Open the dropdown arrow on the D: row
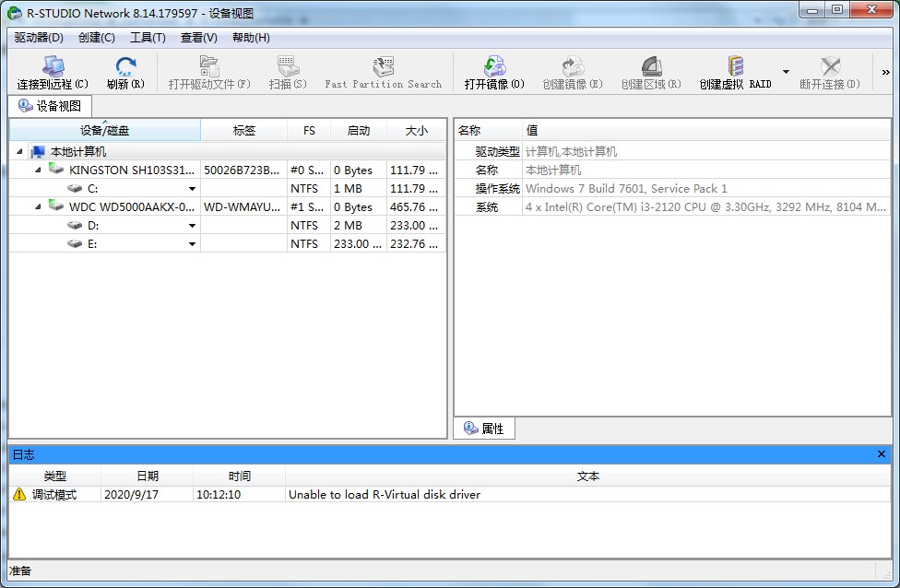Image resolution: width=900 pixels, height=588 pixels. coord(193,226)
